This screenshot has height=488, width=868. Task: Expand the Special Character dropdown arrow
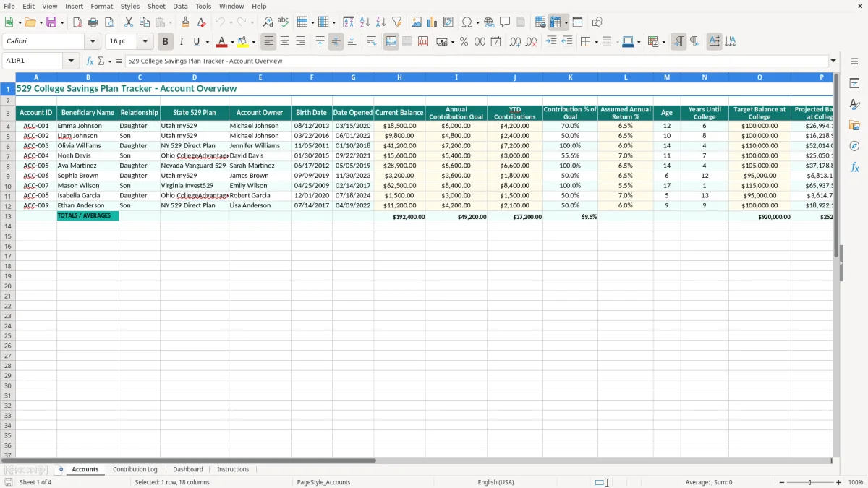478,22
